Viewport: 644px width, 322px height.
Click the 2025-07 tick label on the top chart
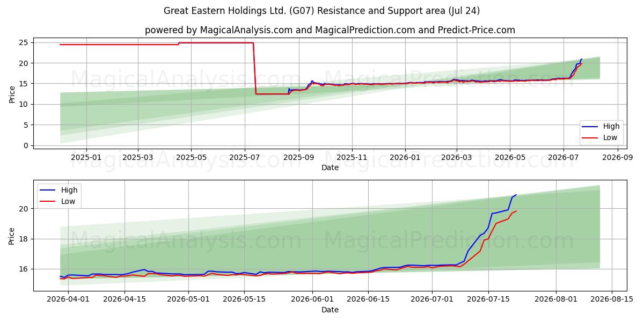click(x=245, y=157)
